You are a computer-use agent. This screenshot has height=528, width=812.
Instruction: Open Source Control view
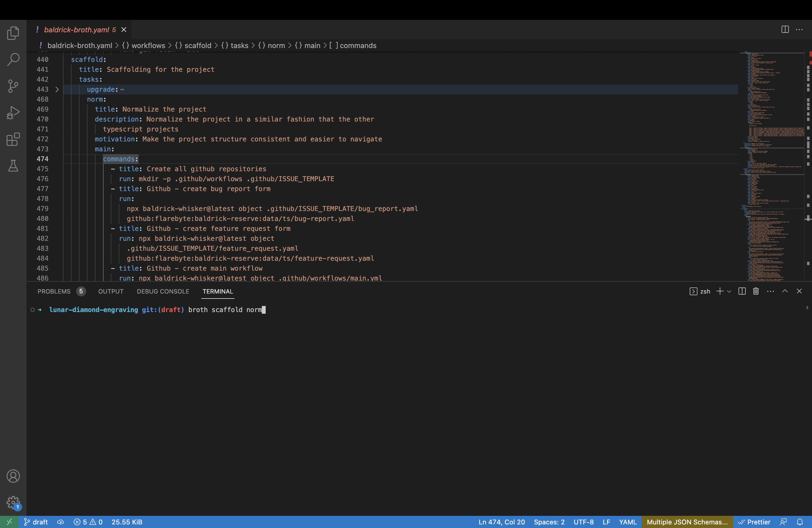point(13,86)
